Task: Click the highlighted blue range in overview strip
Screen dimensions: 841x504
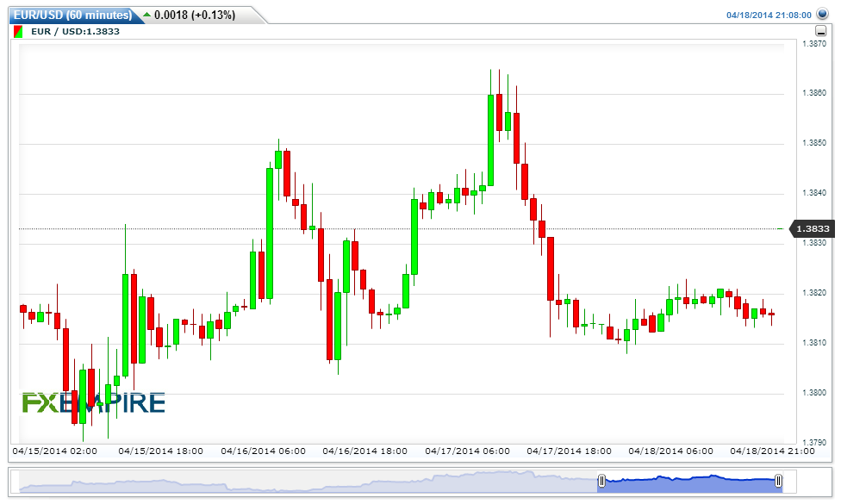Action: tap(689, 483)
